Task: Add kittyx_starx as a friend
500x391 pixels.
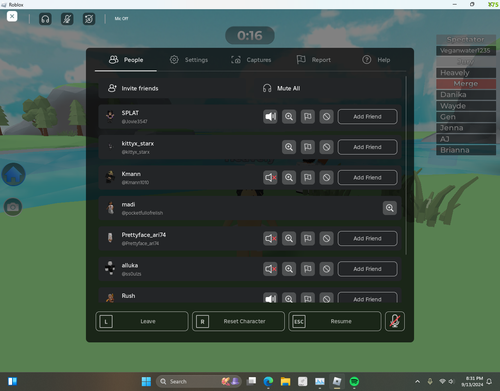Action: [x=367, y=147]
